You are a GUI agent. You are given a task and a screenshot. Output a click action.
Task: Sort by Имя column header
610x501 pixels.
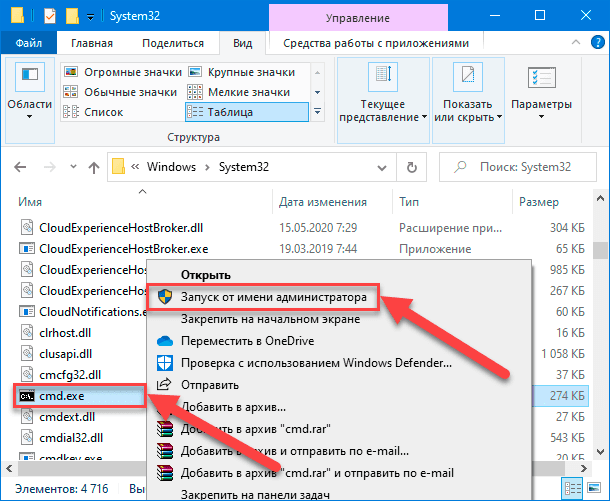pos(144,202)
